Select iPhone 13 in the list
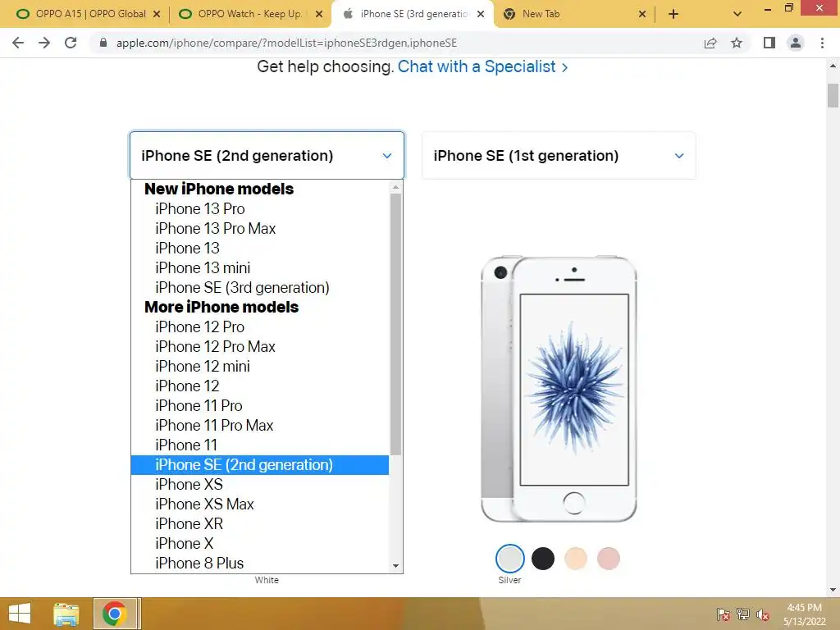This screenshot has height=630, width=840. [260, 248]
